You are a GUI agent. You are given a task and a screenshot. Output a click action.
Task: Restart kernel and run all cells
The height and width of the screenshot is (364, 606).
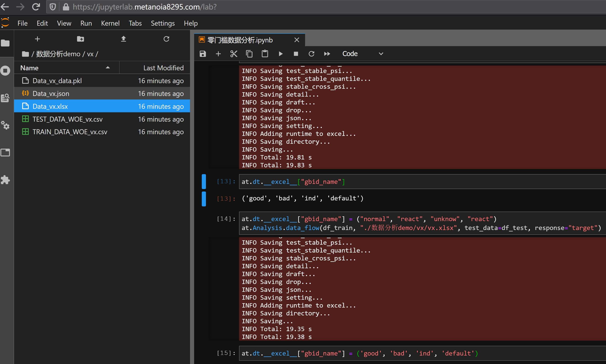(327, 54)
